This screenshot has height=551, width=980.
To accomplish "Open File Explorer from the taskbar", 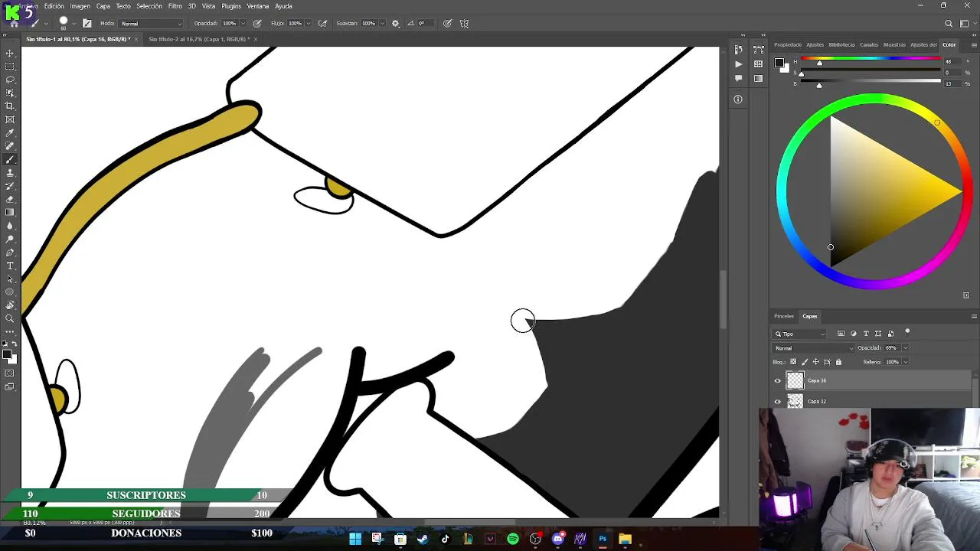I will coord(625,540).
